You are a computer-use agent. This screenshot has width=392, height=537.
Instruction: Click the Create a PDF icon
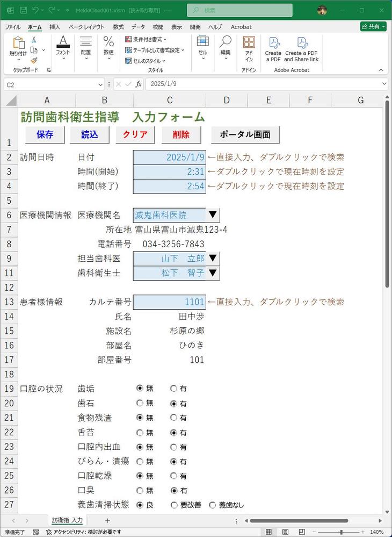tap(273, 43)
